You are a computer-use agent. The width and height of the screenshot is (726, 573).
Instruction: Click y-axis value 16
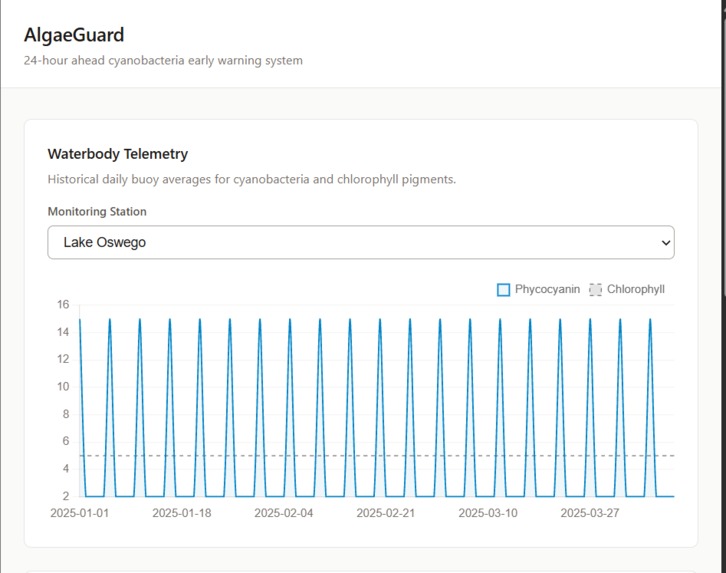pos(63,305)
